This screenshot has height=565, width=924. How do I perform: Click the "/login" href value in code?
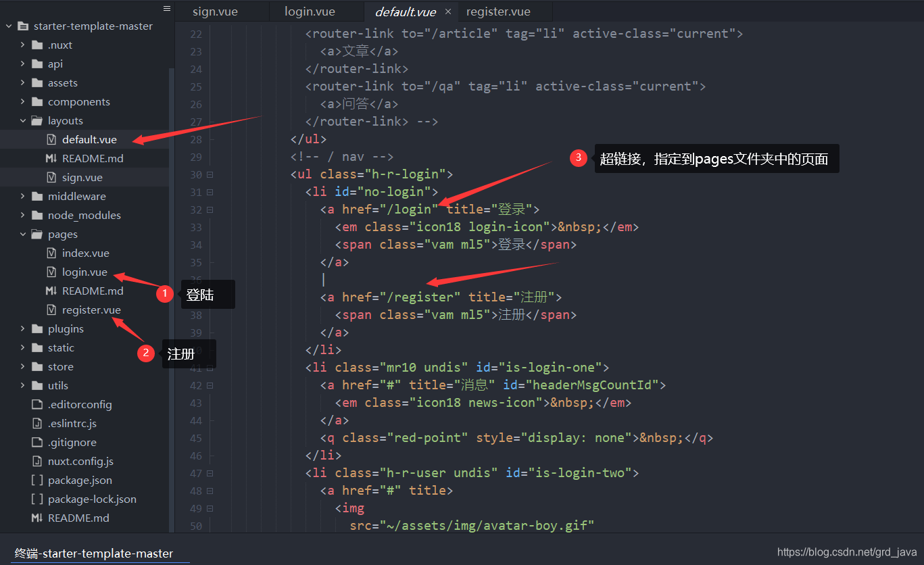click(x=409, y=210)
